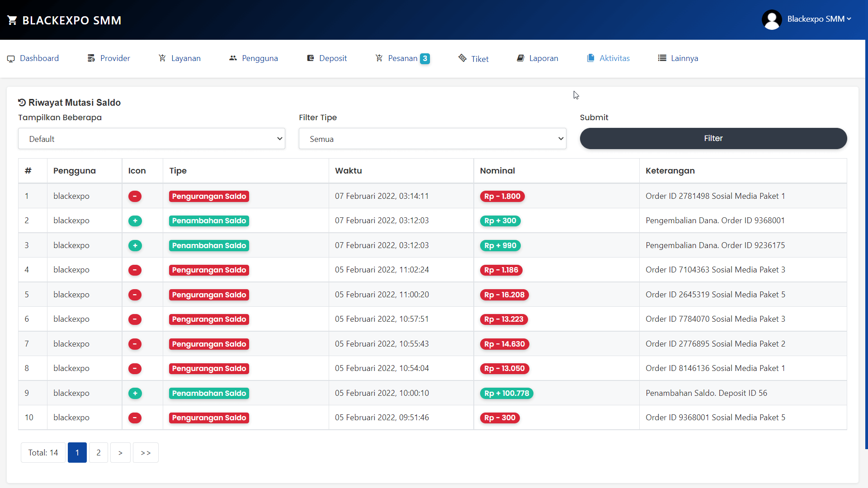This screenshot has width=868, height=488.
Task: Click the Layanan cart icon
Action: (162, 58)
